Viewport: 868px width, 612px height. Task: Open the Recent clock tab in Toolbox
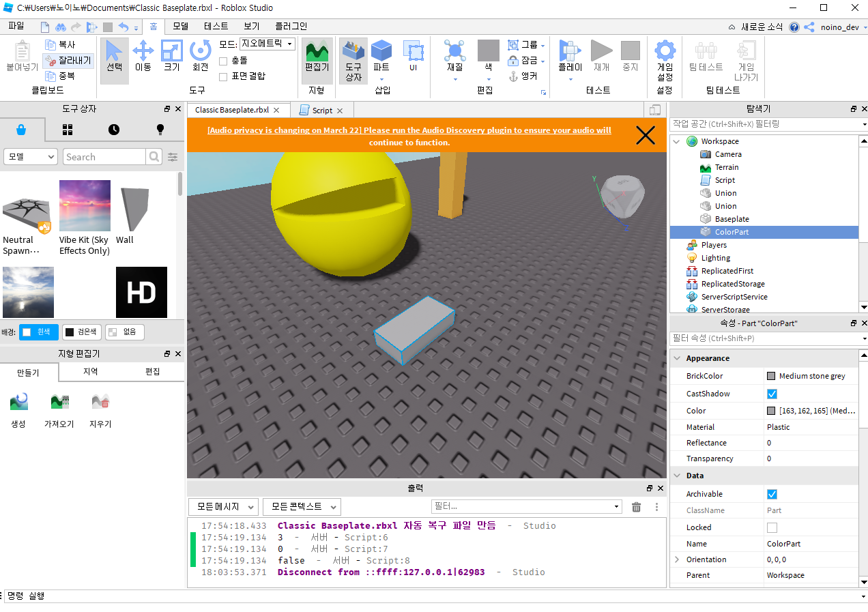click(x=114, y=130)
